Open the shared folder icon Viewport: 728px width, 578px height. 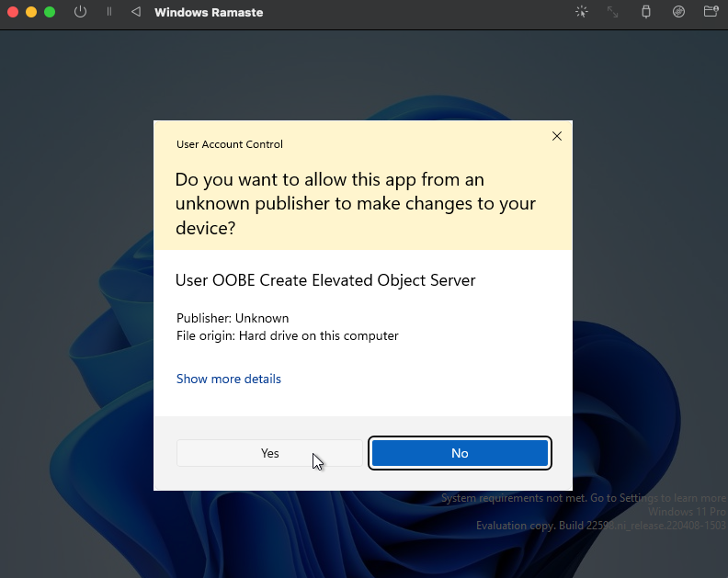point(711,12)
